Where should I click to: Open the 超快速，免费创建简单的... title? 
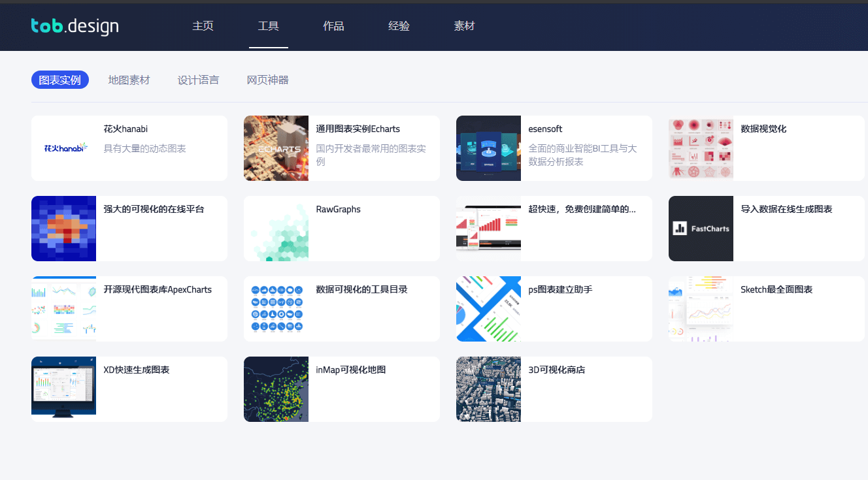pos(582,209)
